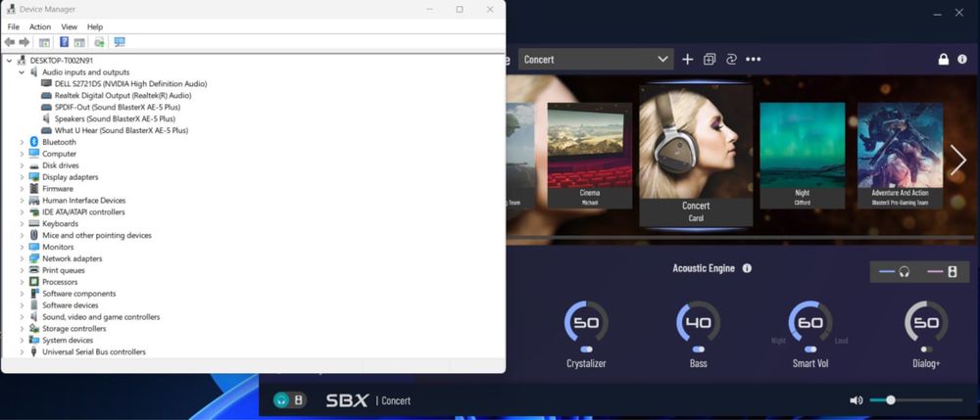Screen dimensions: 980x420
Task: Open the Concert profile dropdown
Action: [x=596, y=60]
